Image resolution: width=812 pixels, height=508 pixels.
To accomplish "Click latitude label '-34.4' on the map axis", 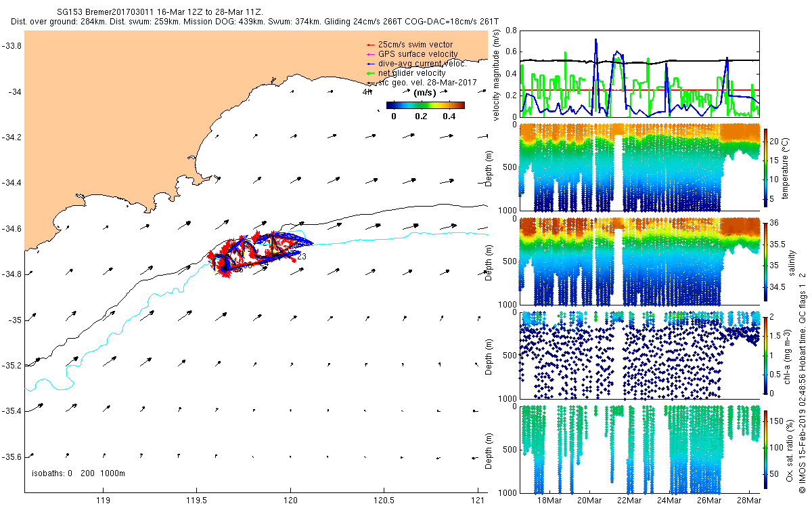I will pos(12,183).
